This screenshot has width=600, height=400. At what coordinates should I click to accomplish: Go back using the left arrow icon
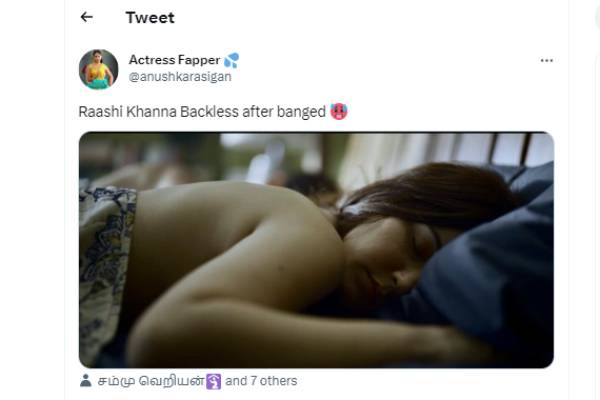[86, 17]
